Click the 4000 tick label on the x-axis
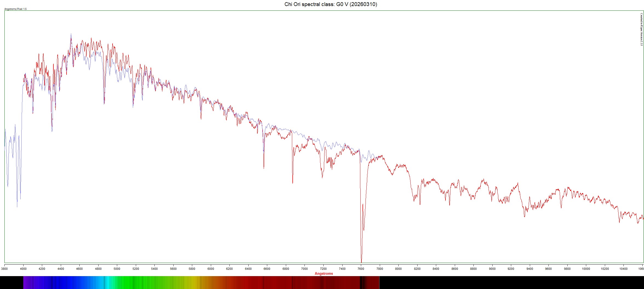This screenshot has height=289, width=644. [x=23, y=269]
